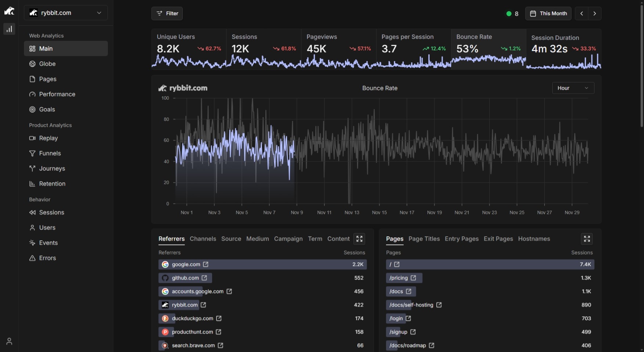644x352 pixels.
Task: Open the Errors page
Action: pos(48,258)
